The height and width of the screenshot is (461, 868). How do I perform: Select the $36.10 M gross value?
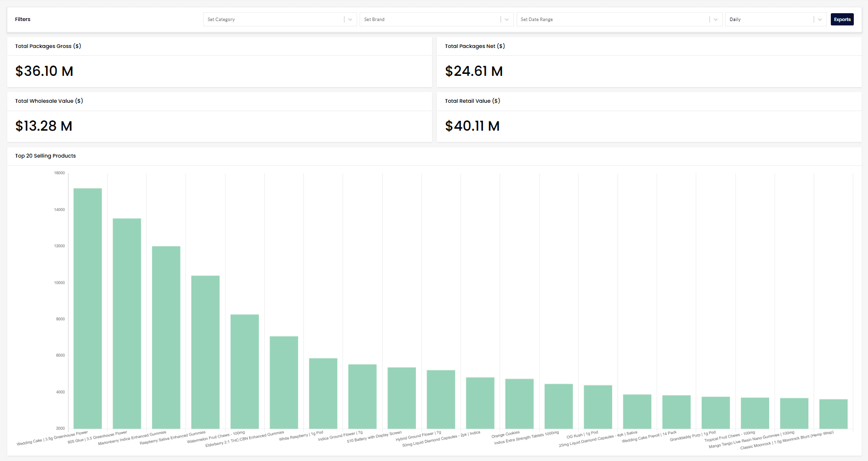point(44,71)
